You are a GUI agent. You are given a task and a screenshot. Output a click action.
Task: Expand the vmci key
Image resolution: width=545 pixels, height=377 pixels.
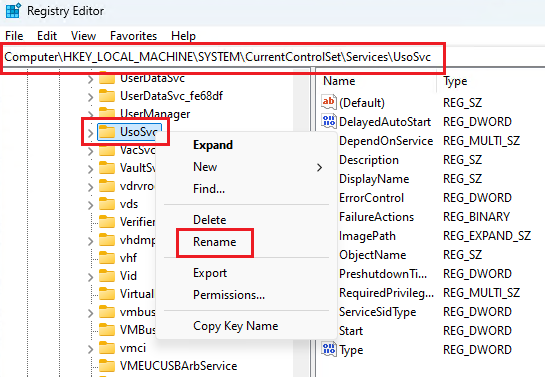90,349
